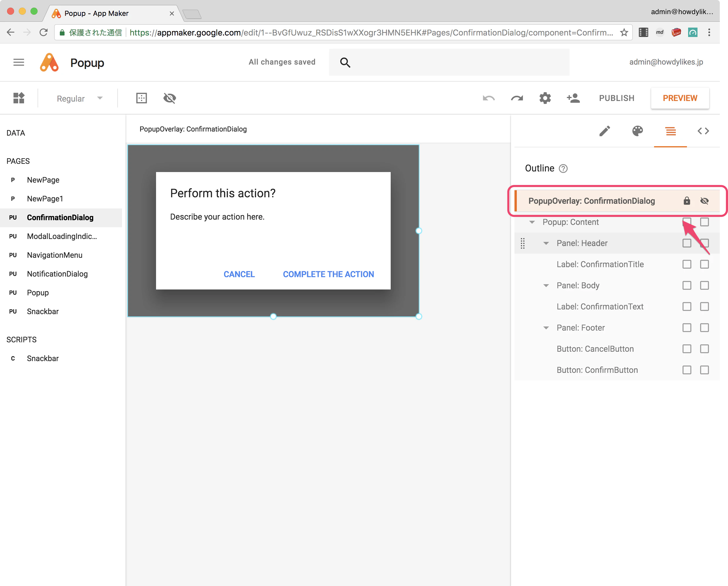This screenshot has width=728, height=586.
Task: Click the lock icon on PopupOverlay row
Action: click(687, 201)
